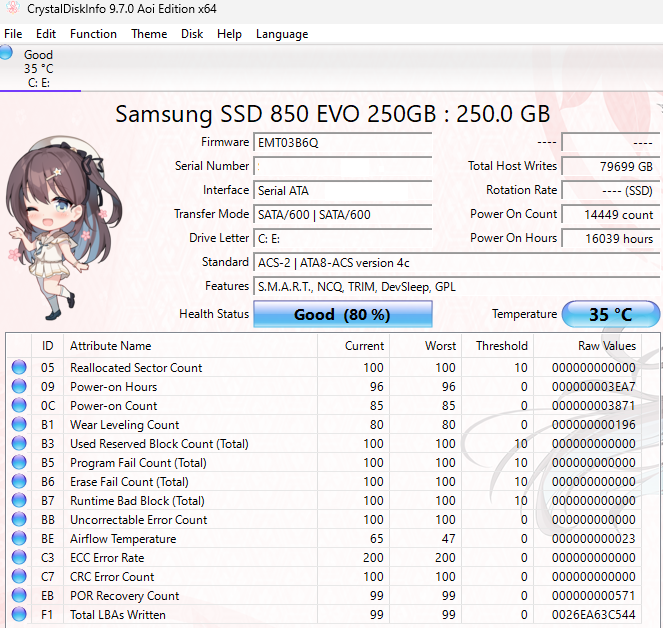Select the Uncorrectable Error Count row
This screenshot has width=663, height=633.
coord(139,520)
